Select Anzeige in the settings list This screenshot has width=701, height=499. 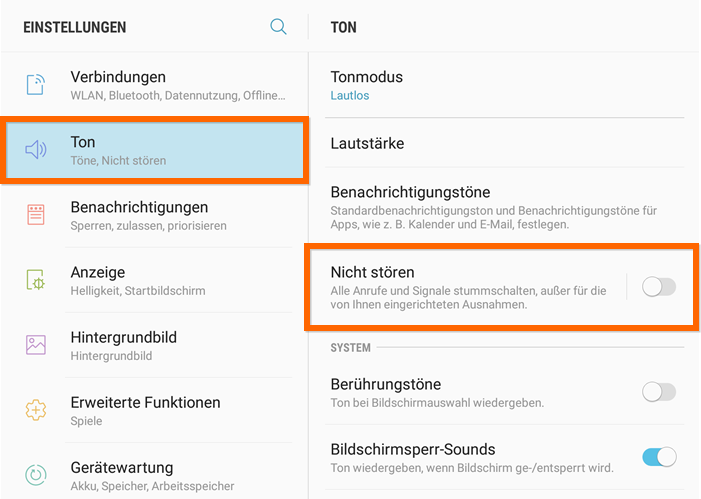click(155, 280)
